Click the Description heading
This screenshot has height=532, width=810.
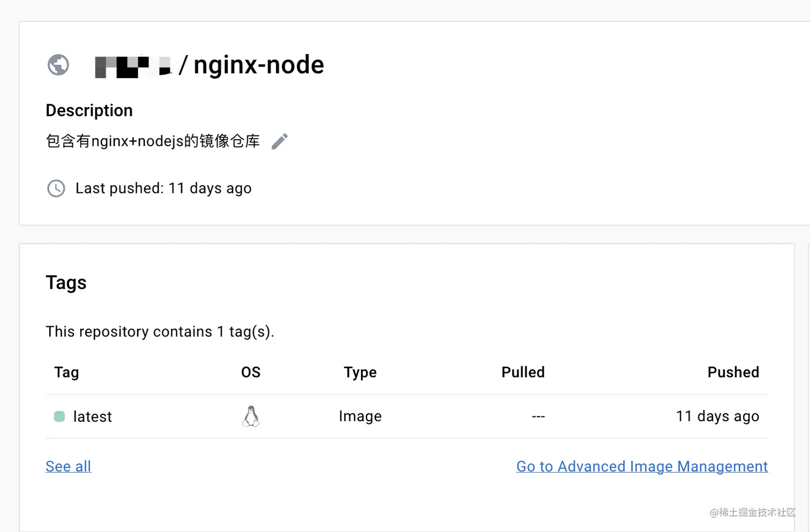click(89, 110)
